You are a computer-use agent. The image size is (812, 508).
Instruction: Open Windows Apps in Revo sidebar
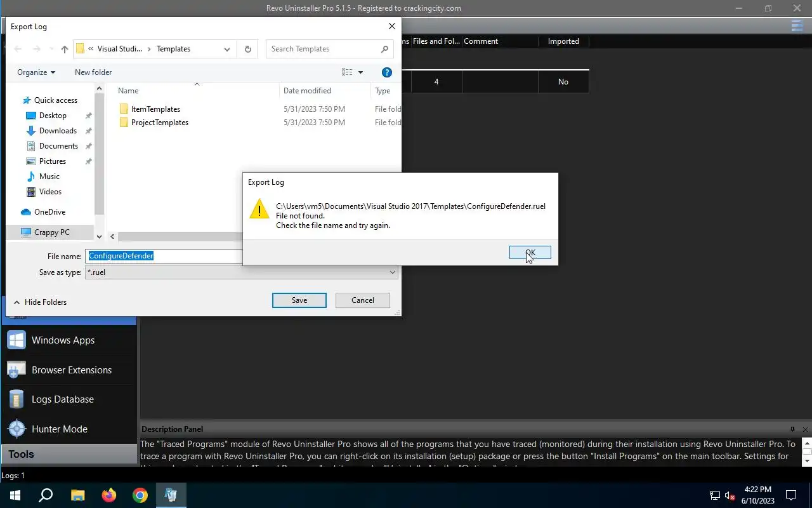69,340
